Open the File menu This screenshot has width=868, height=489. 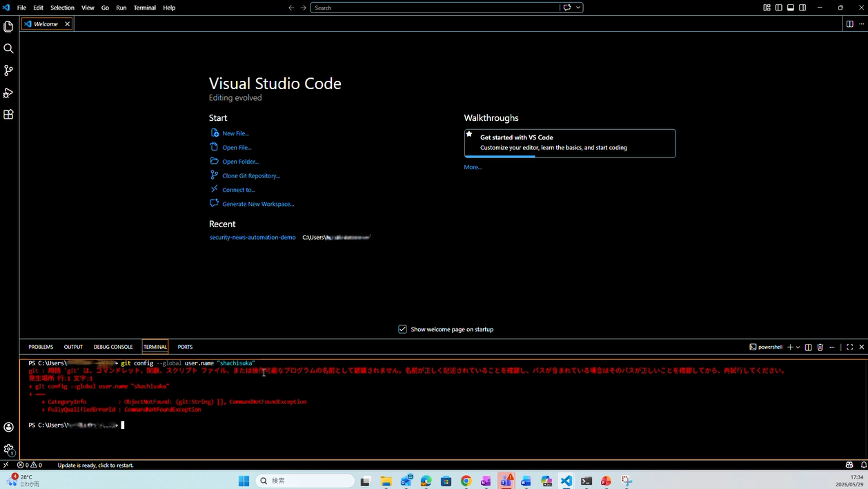click(21, 8)
